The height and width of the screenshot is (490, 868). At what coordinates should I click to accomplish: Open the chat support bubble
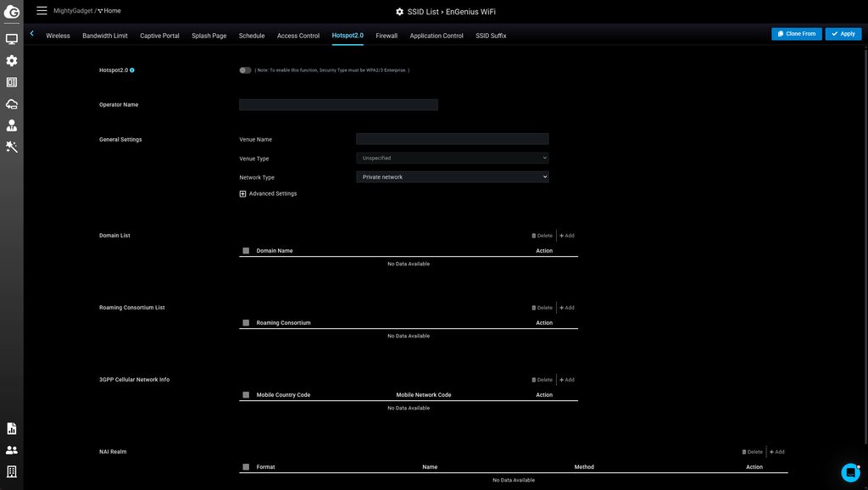coord(850,472)
